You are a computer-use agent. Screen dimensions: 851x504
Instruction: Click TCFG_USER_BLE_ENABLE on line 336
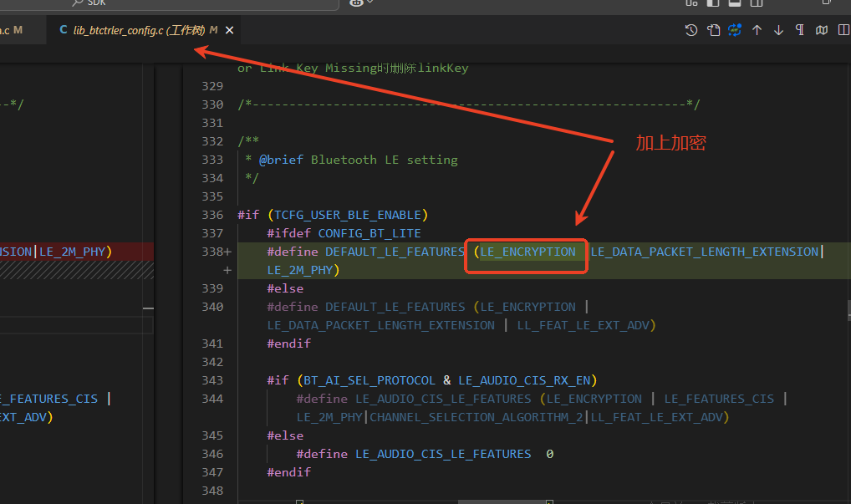348,215
